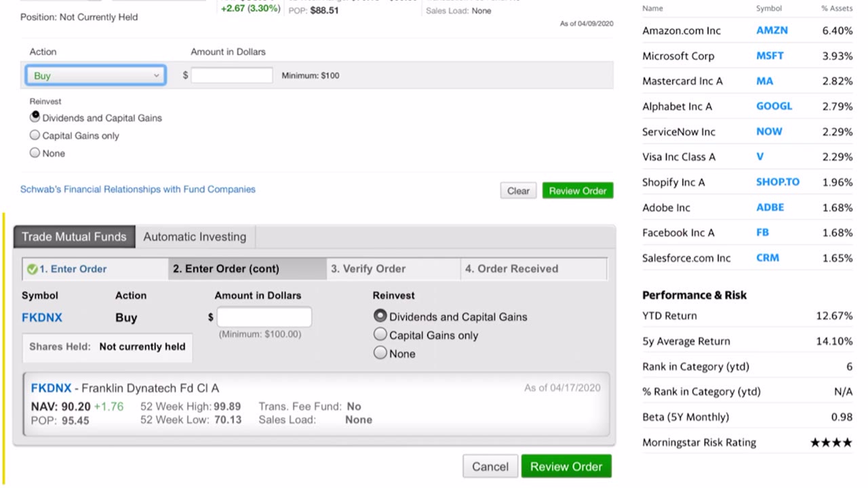The image size is (868, 488).
Task: Open the GOOGL ticker link
Action: tap(774, 106)
